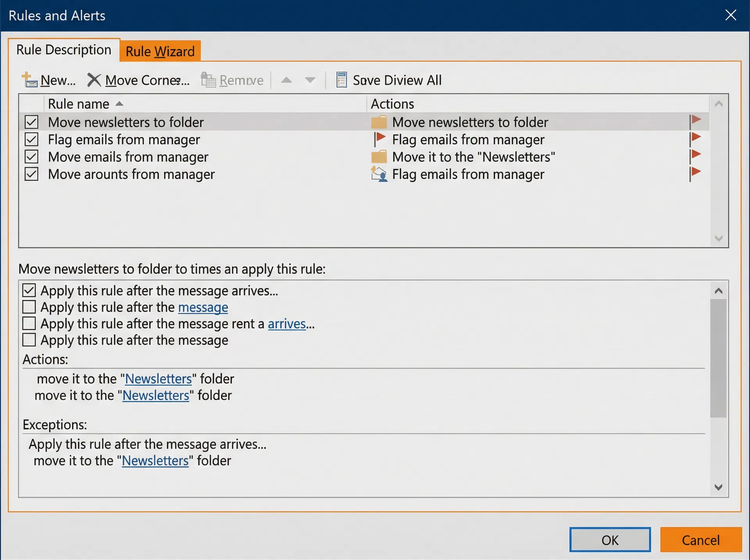Toggle the Move arounts from manager rule checkbox
This screenshot has width=750, height=560.
[x=31, y=174]
